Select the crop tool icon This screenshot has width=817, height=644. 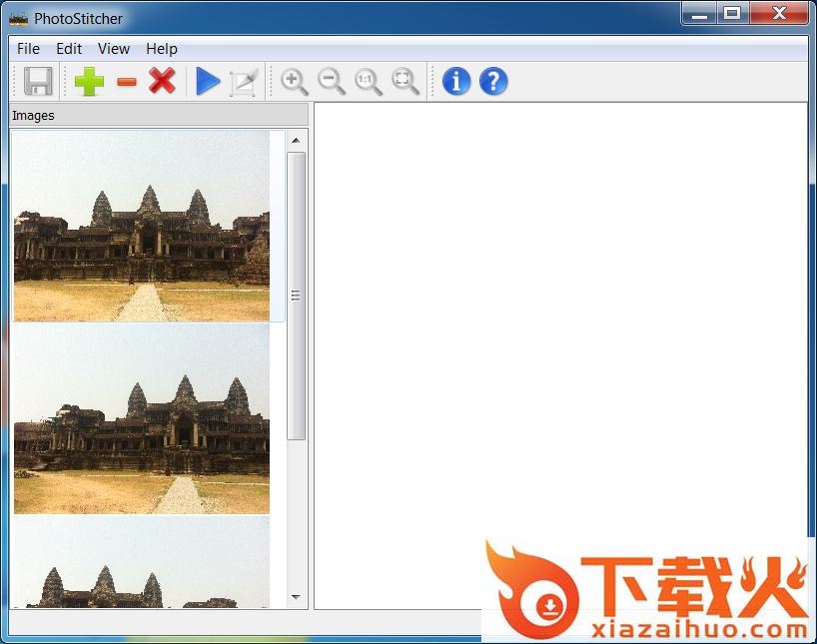(x=244, y=82)
